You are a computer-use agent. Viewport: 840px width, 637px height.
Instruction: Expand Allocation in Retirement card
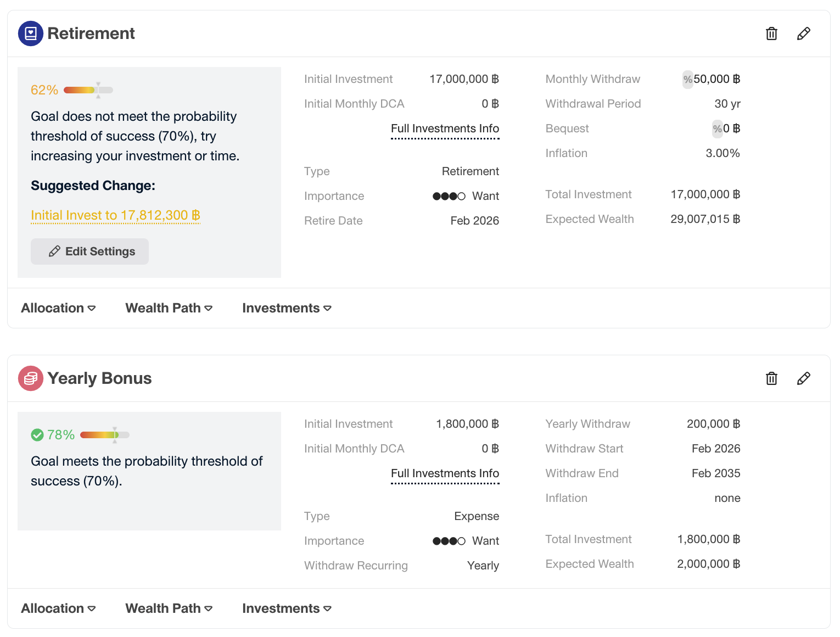click(58, 308)
